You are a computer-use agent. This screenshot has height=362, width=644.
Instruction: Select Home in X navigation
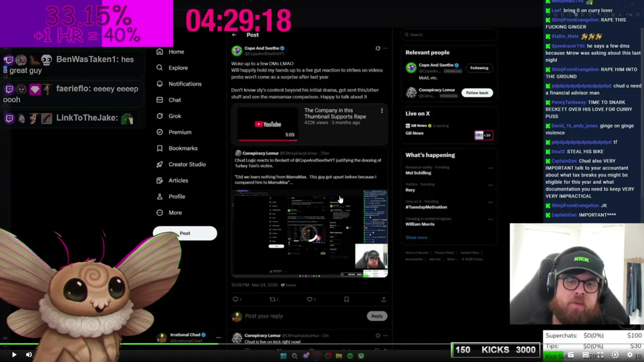(176, 52)
